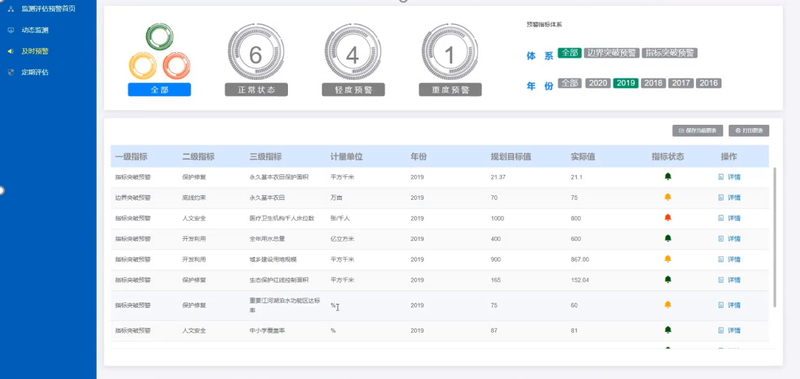Select the 指标突破预警 system filter
The width and height of the screenshot is (800, 379).
coord(669,53)
